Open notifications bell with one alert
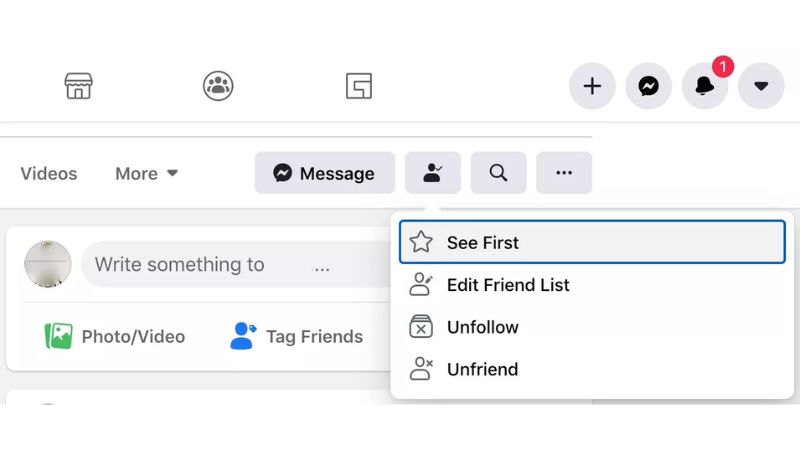 (705, 86)
